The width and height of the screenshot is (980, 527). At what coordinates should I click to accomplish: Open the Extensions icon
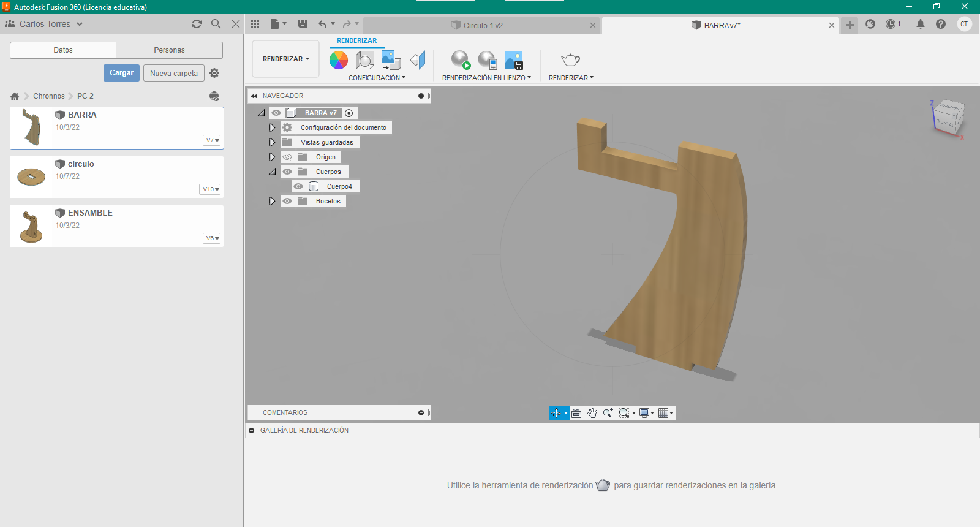point(870,24)
